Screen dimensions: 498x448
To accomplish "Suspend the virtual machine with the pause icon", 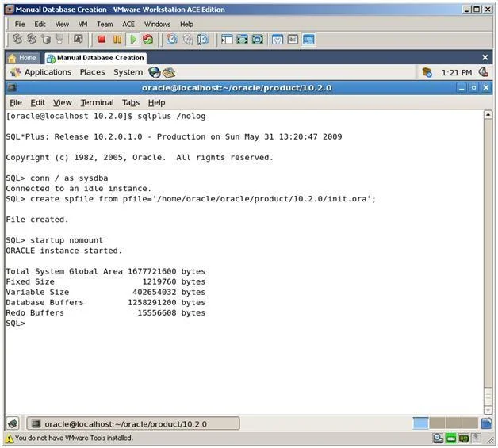I will (x=117, y=40).
